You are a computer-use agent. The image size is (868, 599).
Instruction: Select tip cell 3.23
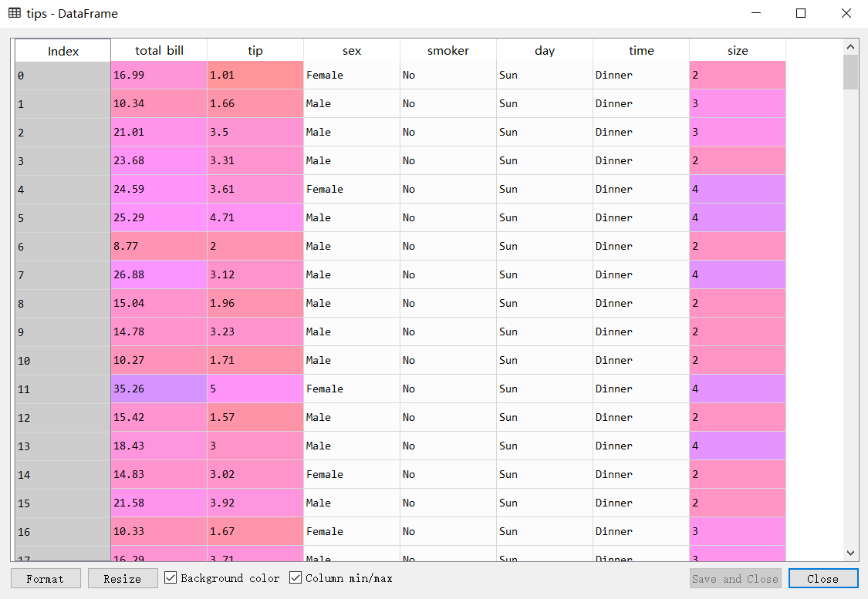tap(255, 331)
